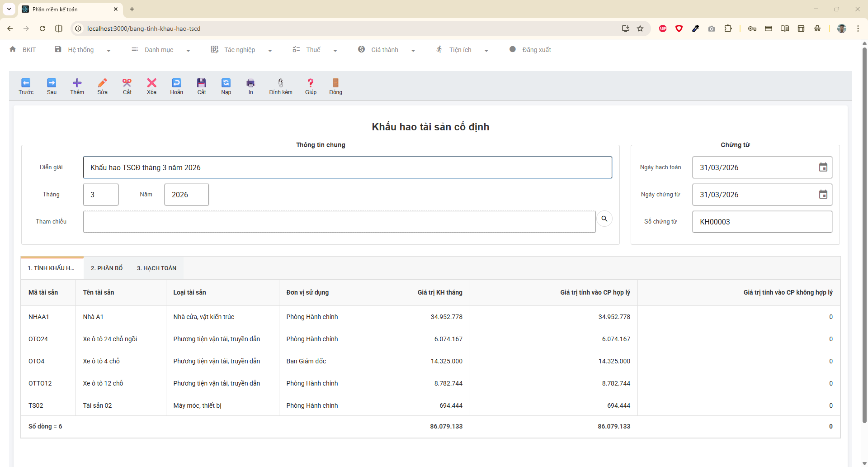Image resolution: width=868 pixels, height=467 pixels.
Task: Save using the Cất floppy disk icon
Action: [x=201, y=83]
